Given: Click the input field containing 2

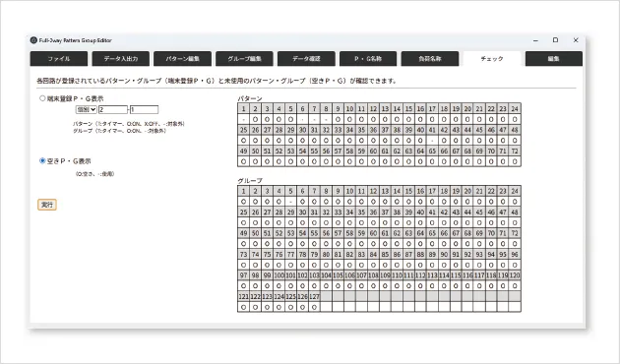Looking at the screenshot, I should click(x=113, y=109).
